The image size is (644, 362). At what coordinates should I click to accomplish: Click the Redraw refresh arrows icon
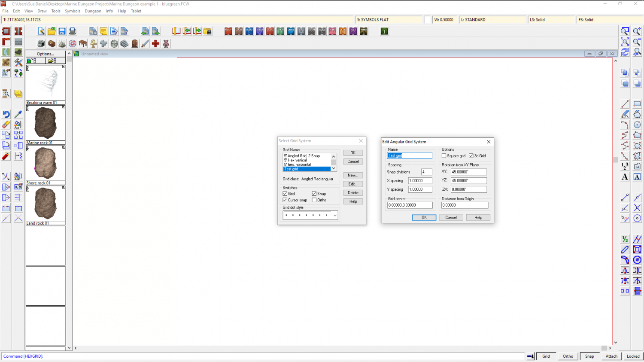point(625,52)
